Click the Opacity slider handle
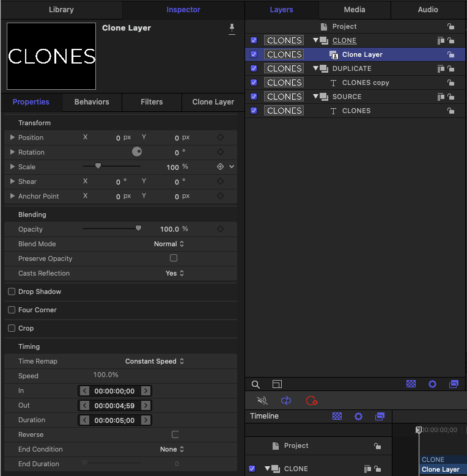The width and height of the screenshot is (467, 476). [x=138, y=229]
